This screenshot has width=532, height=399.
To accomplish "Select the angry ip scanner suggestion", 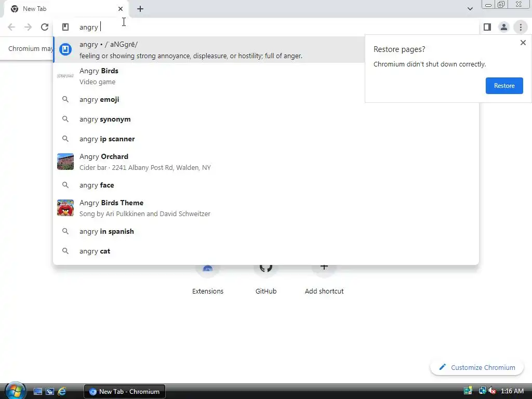I will 266,139.
